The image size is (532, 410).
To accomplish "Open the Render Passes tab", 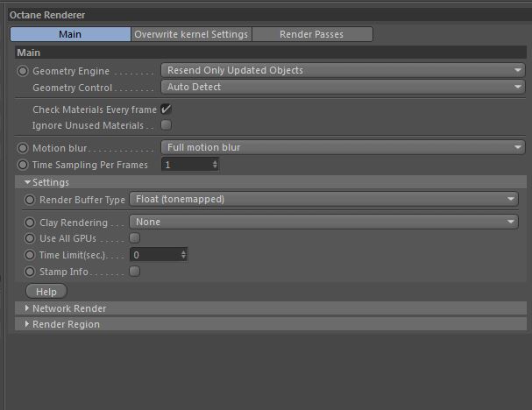I will tap(312, 34).
